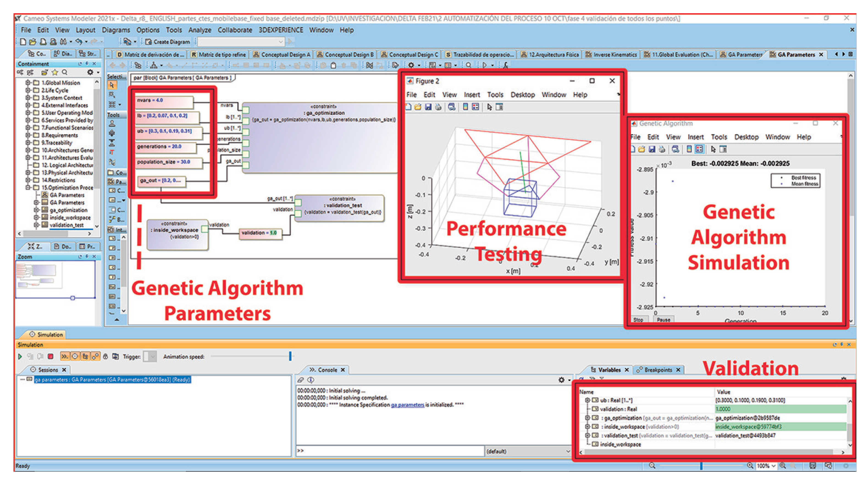Click the search magnifier in Containment panel
Screen dimensions: 868x483
pos(65,72)
